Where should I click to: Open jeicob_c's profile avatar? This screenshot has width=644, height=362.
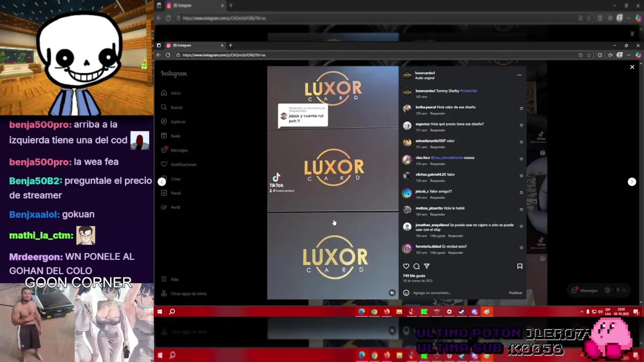point(407,193)
